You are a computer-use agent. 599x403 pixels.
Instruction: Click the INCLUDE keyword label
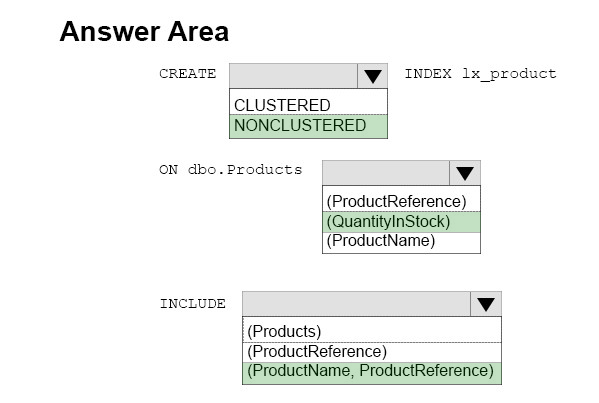pyautogui.click(x=193, y=304)
